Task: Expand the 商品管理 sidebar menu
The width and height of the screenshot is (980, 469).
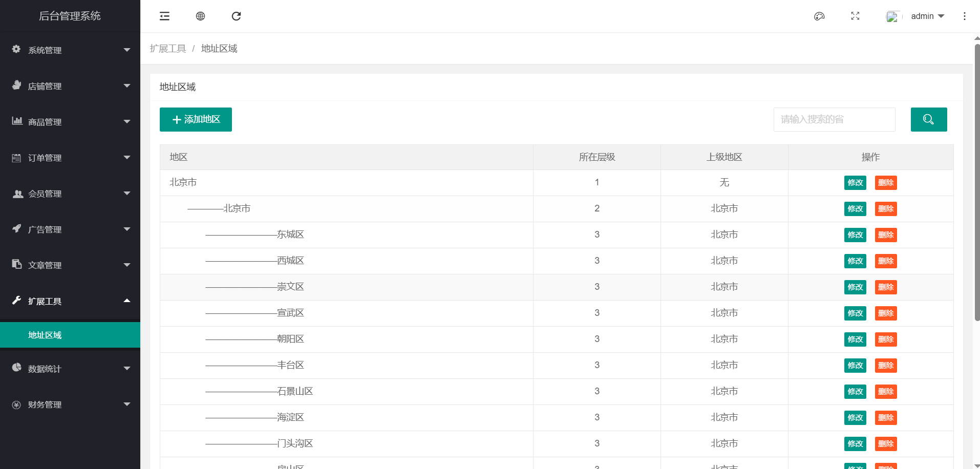Action: point(70,122)
